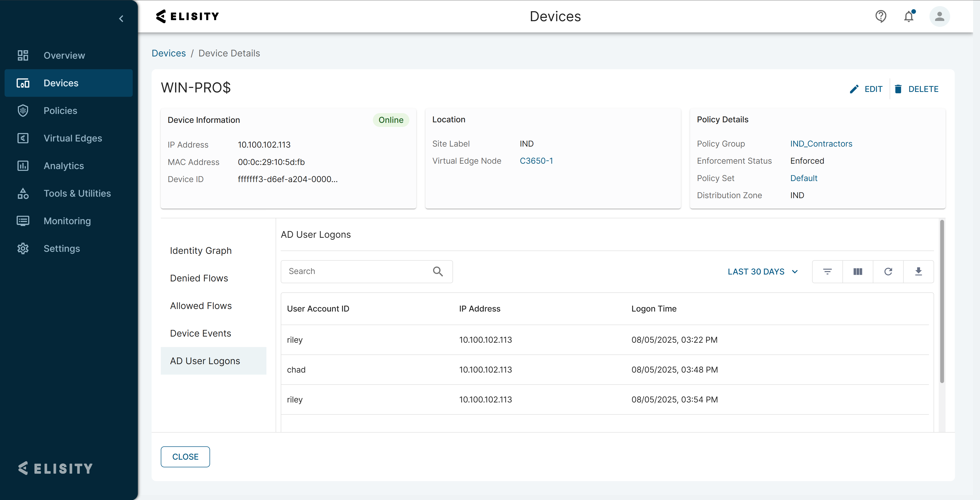This screenshot has width=980, height=500.
Task: Go to Virtual Edges in the sidebar
Action: pos(73,138)
